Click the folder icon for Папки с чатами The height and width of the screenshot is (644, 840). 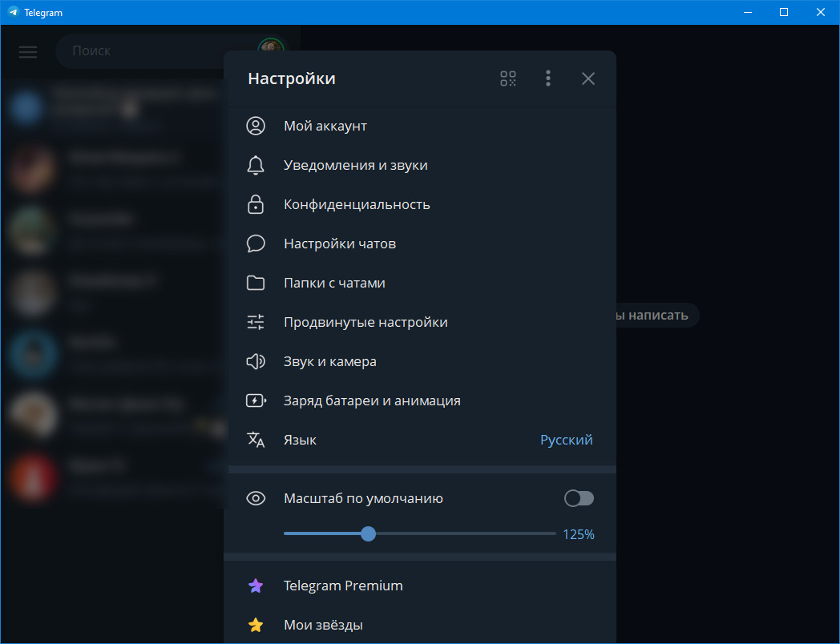coord(256,283)
